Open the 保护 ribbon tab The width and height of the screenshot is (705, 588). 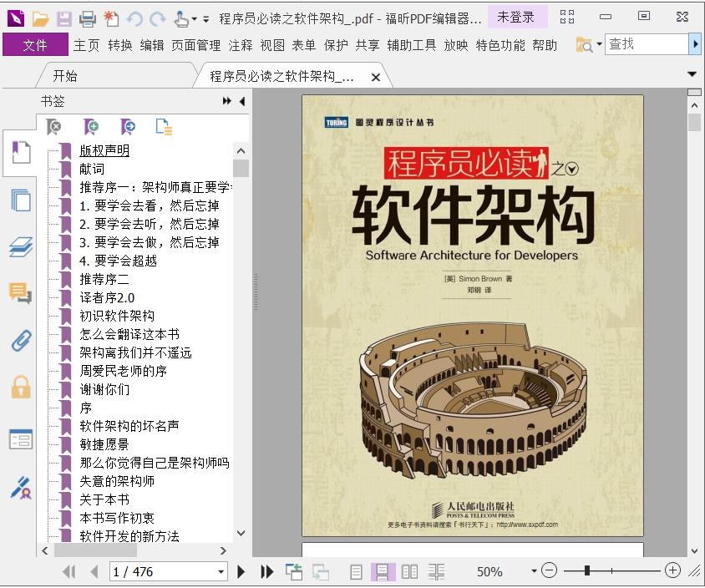tap(336, 45)
